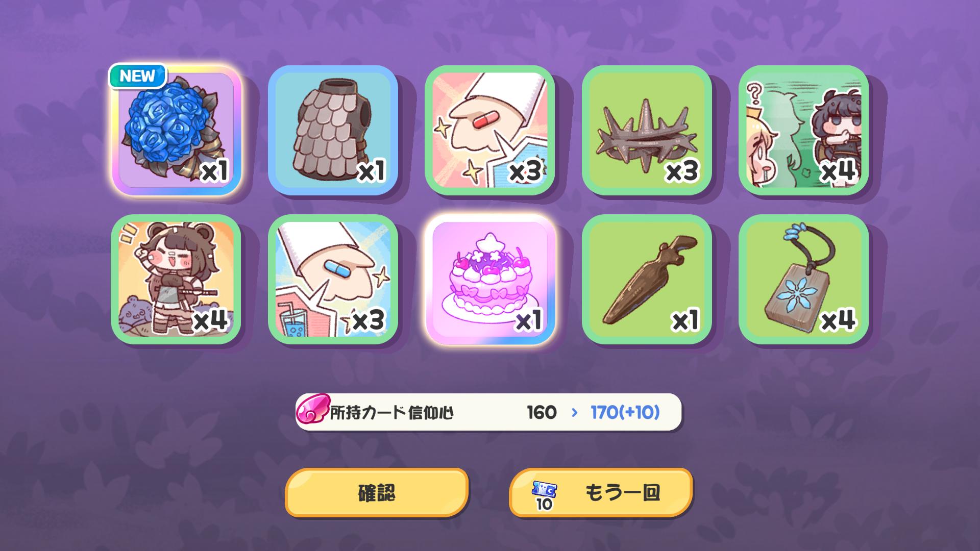Click the arrow between 160 and 170
Screen dimensions: 980x551
(x=575, y=412)
